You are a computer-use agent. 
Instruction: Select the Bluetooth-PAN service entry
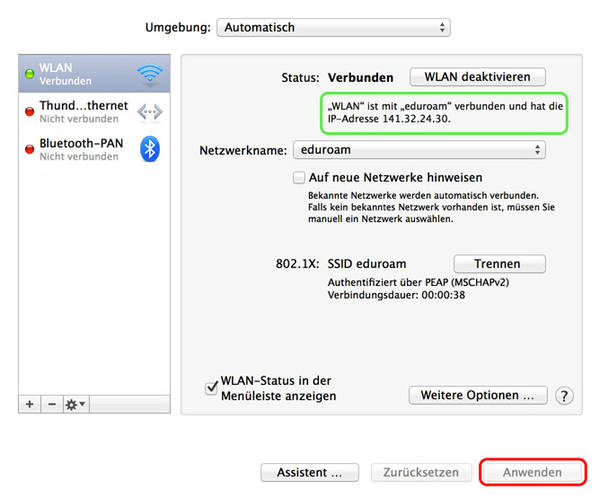(94, 149)
